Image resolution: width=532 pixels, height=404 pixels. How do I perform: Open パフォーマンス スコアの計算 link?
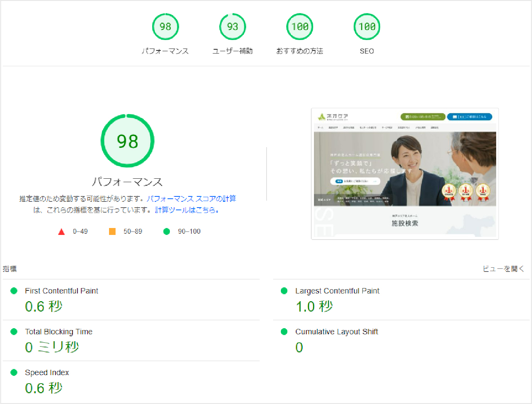(x=191, y=199)
